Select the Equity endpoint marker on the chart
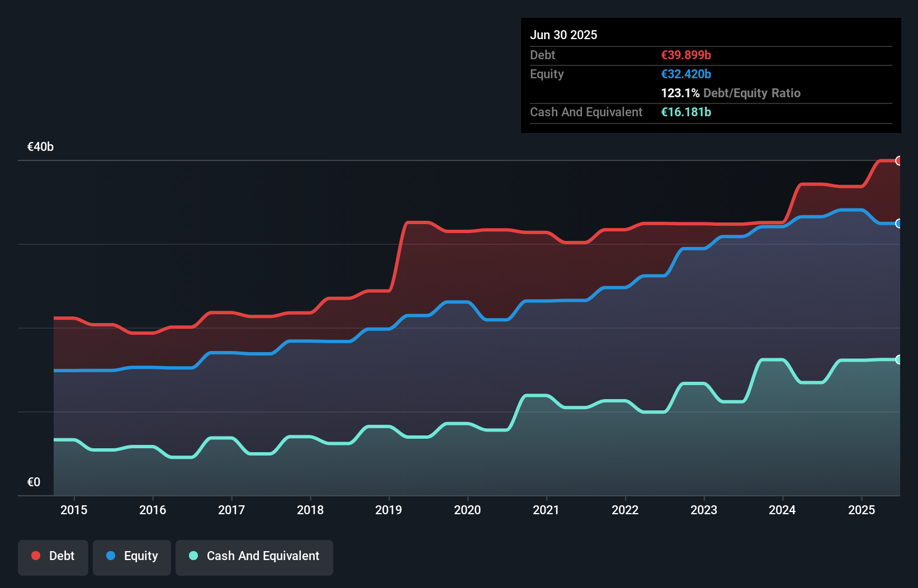918x588 pixels. coord(899,224)
